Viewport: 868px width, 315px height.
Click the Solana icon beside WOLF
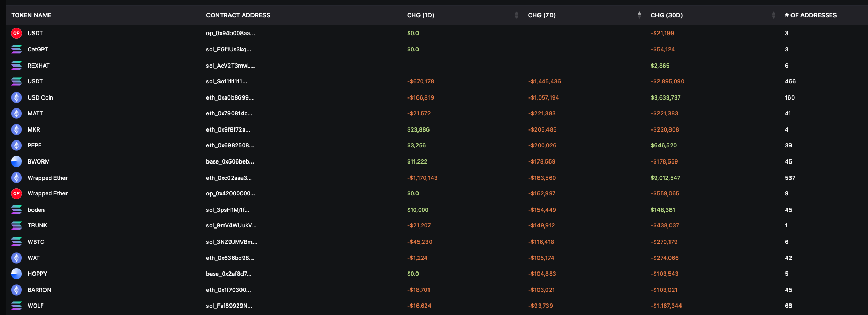(x=17, y=306)
